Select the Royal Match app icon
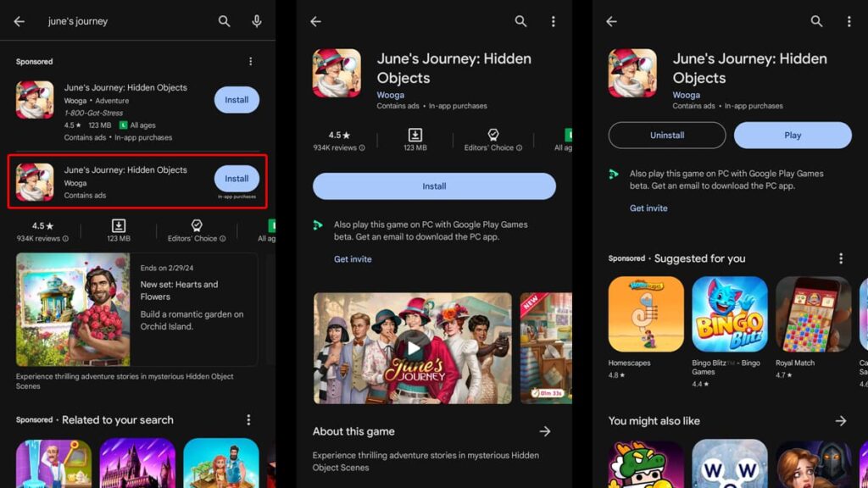868x488 pixels. coord(813,314)
